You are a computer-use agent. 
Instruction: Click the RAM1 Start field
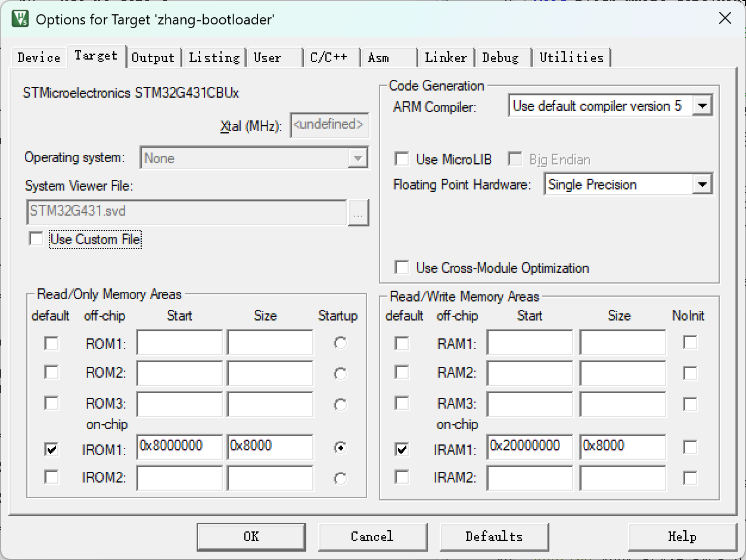[x=530, y=343]
